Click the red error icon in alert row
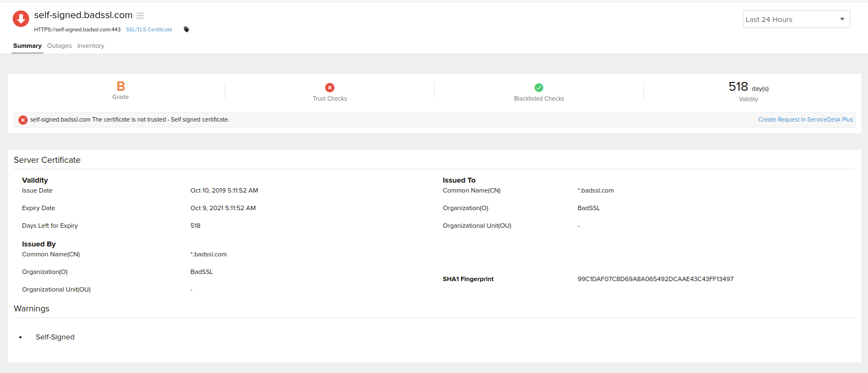This screenshot has height=373, width=868. 23,120
